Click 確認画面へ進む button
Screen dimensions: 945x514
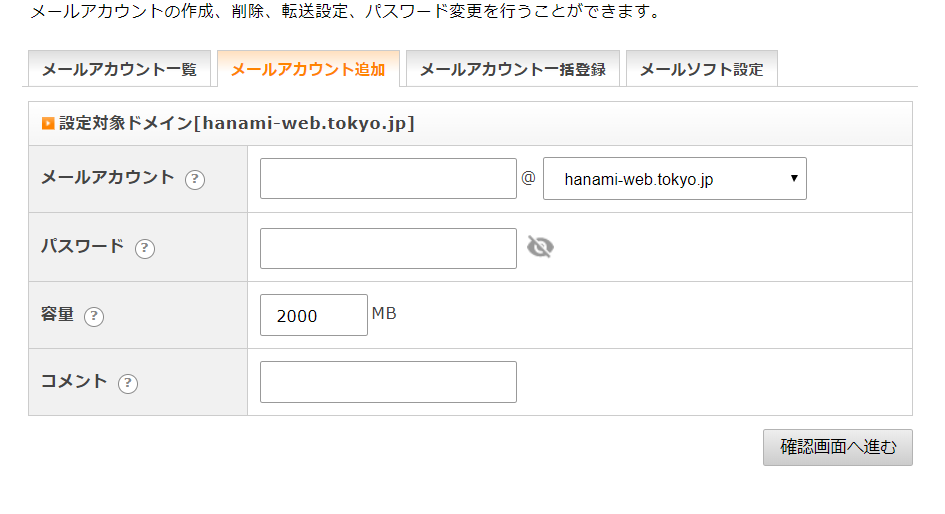coord(838,447)
